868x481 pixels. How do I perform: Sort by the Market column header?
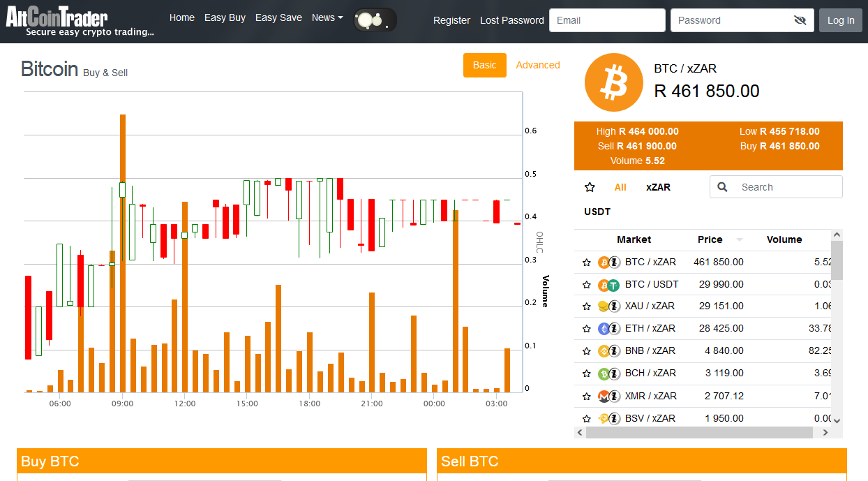(634, 239)
